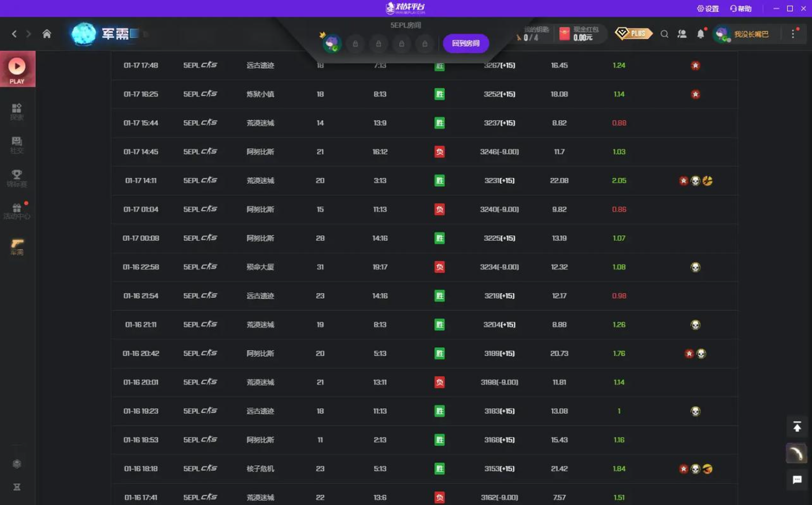Click the face badge in the 01-16 18:18 row
The height and width of the screenshot is (505, 812).
(707, 469)
